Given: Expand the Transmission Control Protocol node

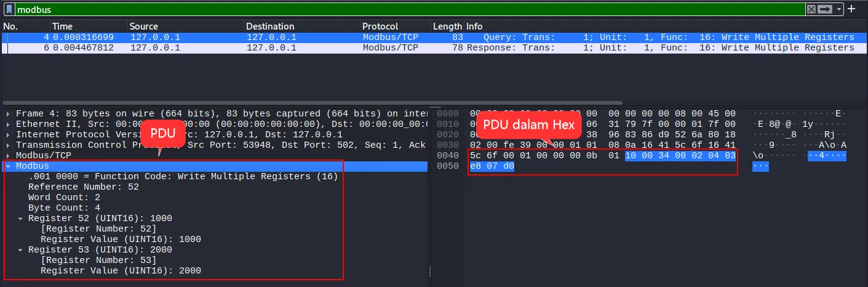Looking at the screenshot, I should 7,145.
